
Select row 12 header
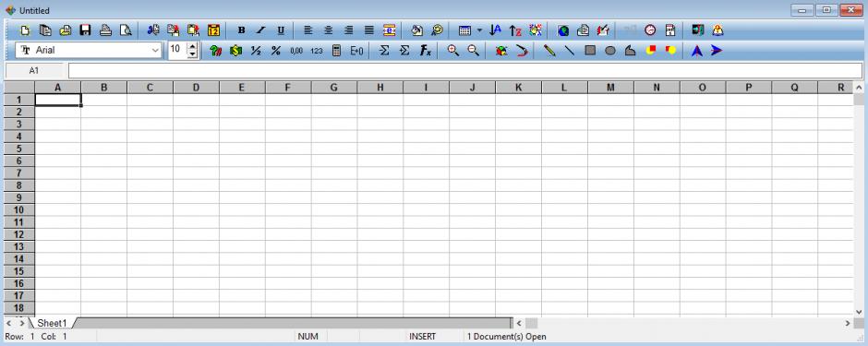[x=19, y=234]
